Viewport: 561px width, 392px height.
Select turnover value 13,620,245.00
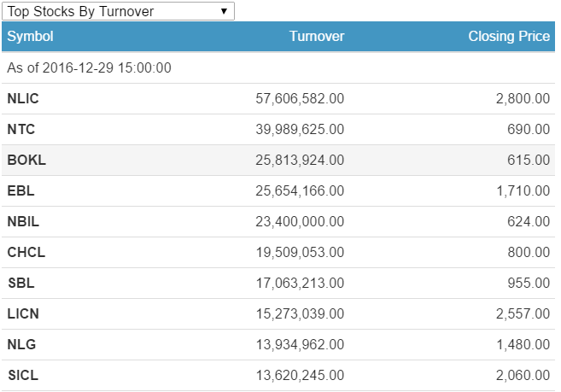(x=300, y=376)
